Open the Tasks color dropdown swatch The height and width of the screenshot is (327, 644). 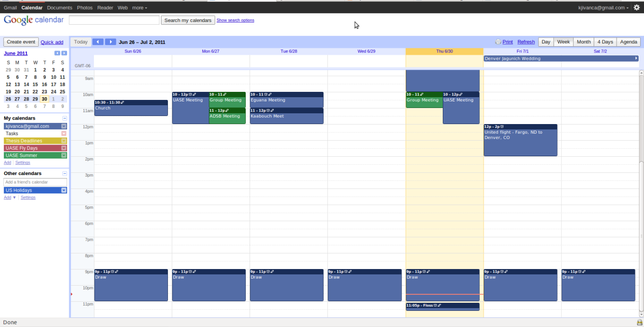(64, 133)
